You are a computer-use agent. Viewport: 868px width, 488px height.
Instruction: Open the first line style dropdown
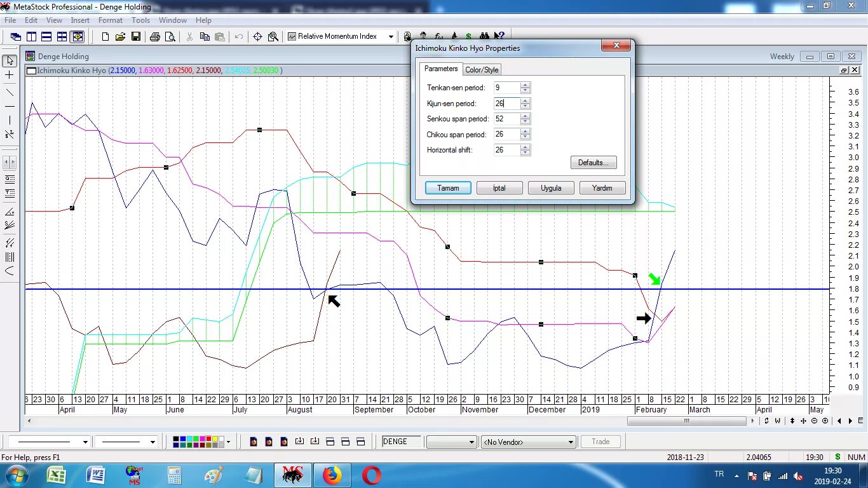pos(85,442)
